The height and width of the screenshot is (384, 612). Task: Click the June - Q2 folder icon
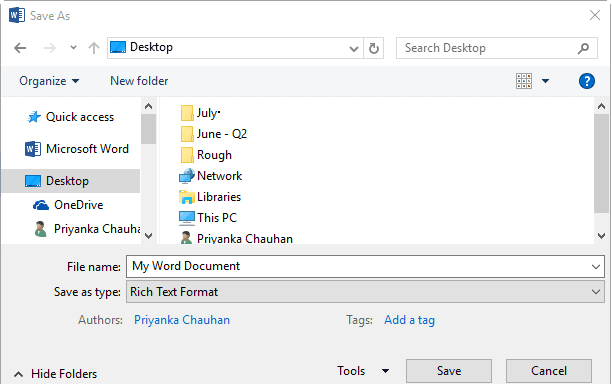(x=187, y=134)
